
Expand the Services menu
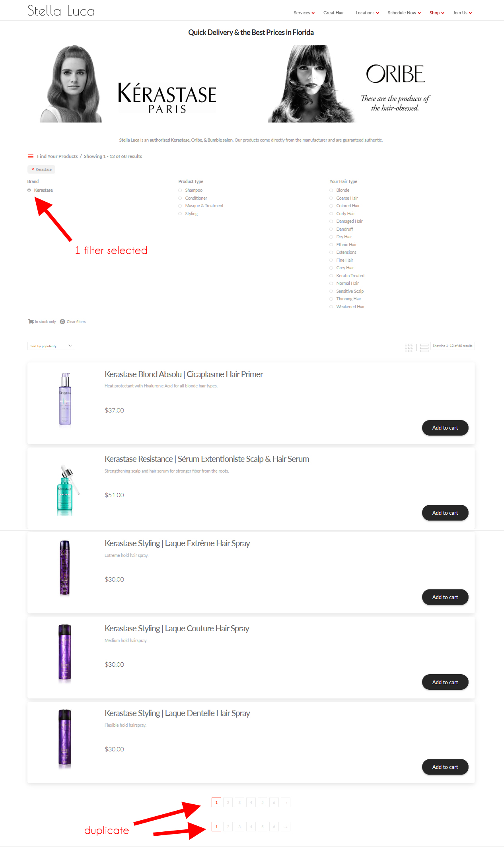304,13
